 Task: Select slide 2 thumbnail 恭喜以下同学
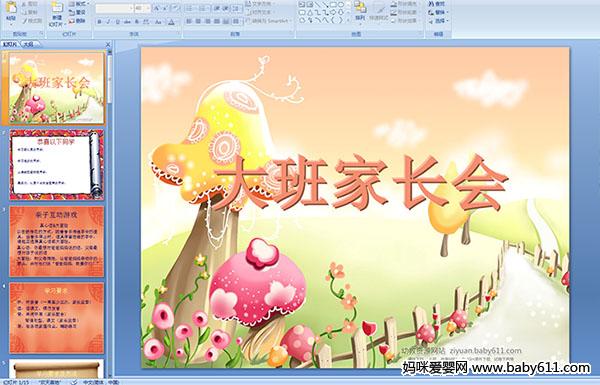[57, 165]
